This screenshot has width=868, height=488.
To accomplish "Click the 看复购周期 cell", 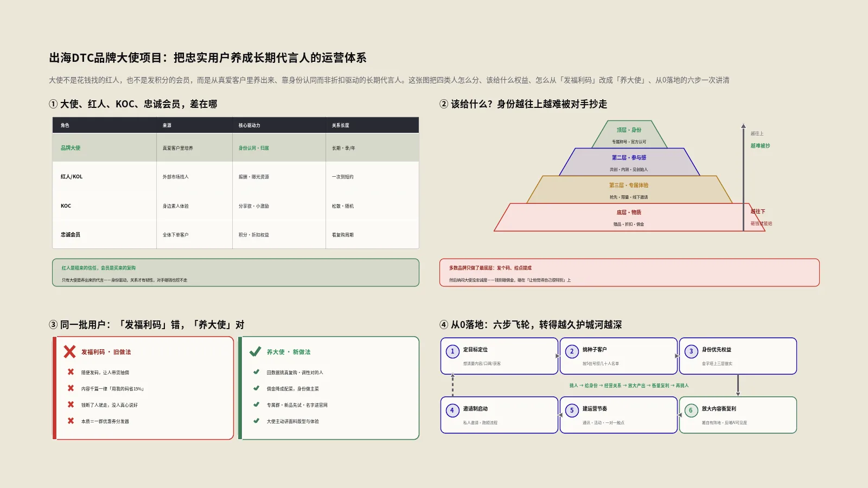I will point(372,234).
